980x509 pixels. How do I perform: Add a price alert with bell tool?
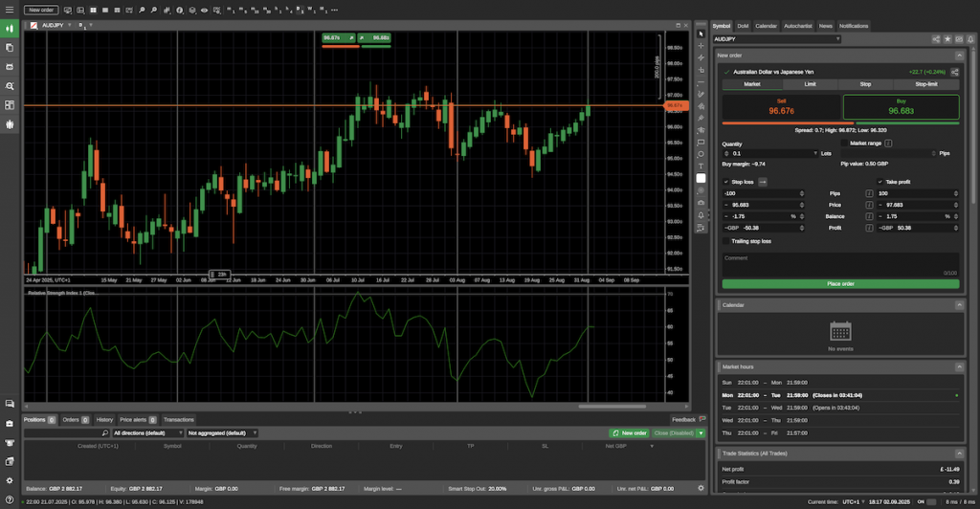[701, 215]
